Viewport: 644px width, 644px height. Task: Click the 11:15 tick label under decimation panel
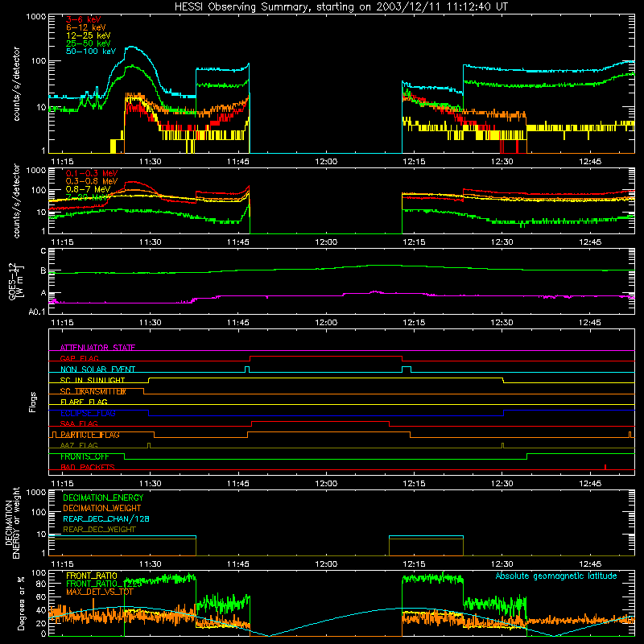click(x=62, y=564)
